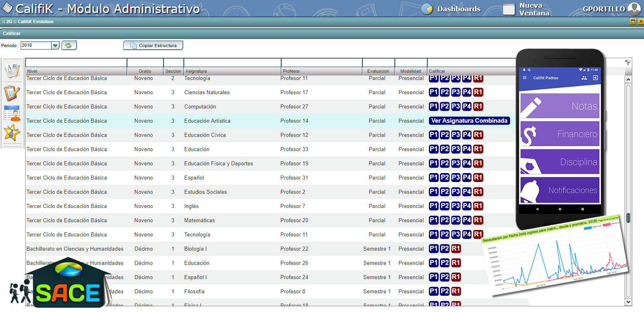Click Ver Asignatura Combinada button
The height and width of the screenshot is (312, 644).
pos(469,121)
